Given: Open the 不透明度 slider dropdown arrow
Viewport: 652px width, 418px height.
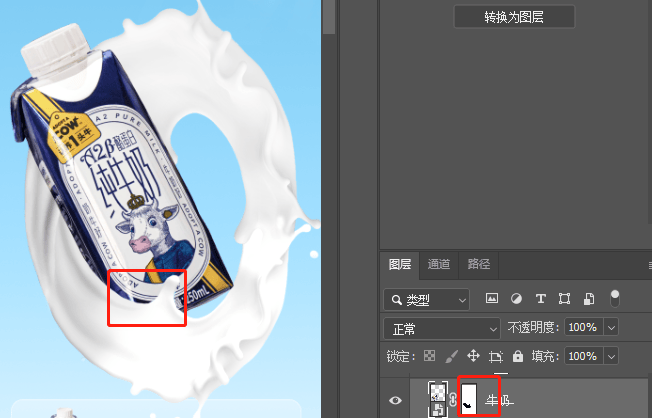Looking at the screenshot, I should [x=611, y=327].
